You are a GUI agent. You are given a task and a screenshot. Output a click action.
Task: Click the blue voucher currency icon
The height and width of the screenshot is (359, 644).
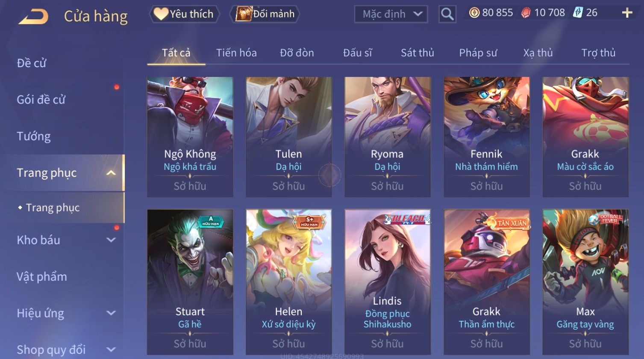[578, 12]
